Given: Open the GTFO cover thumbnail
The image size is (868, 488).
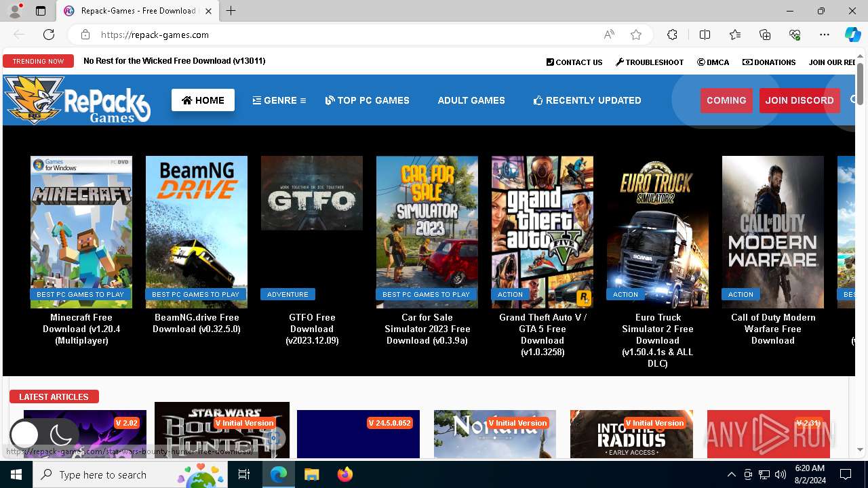Looking at the screenshot, I should click(312, 193).
